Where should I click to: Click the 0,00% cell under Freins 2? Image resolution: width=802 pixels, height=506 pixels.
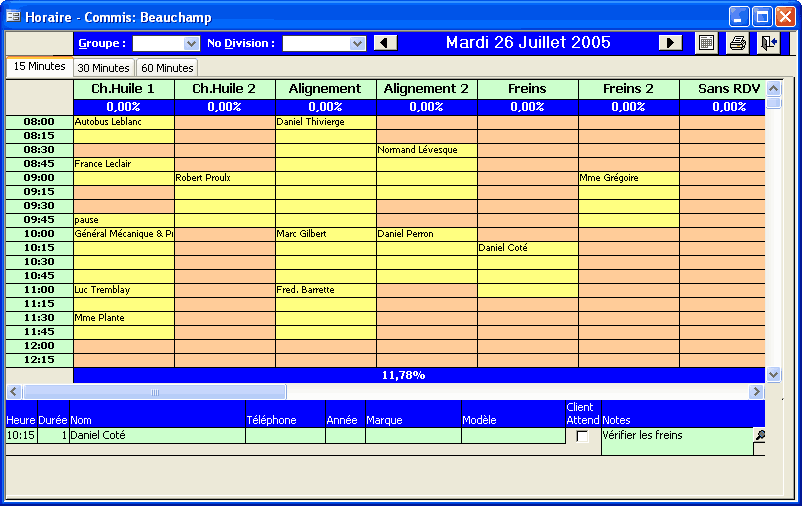click(x=629, y=107)
